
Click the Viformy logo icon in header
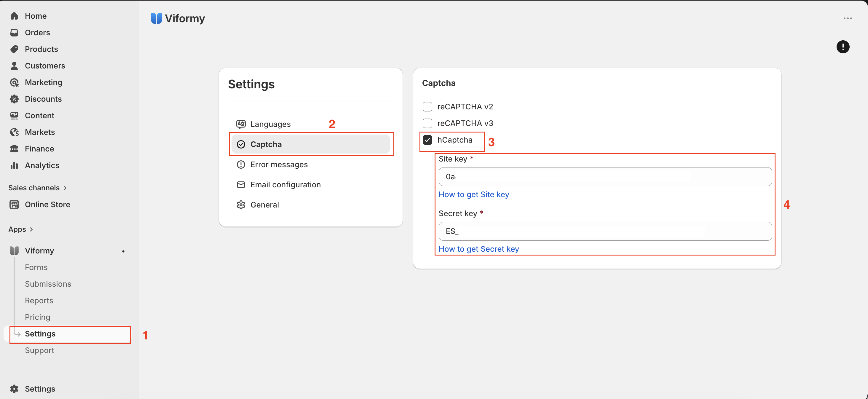click(x=156, y=18)
